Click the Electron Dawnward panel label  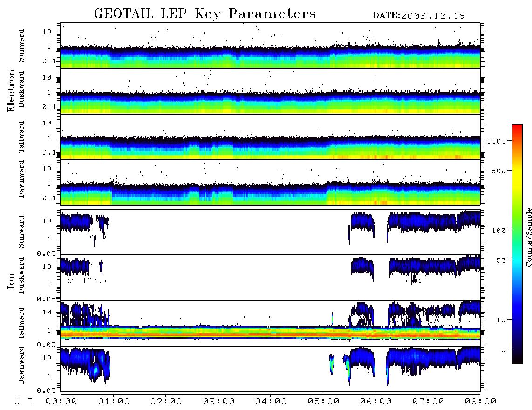click(x=21, y=179)
